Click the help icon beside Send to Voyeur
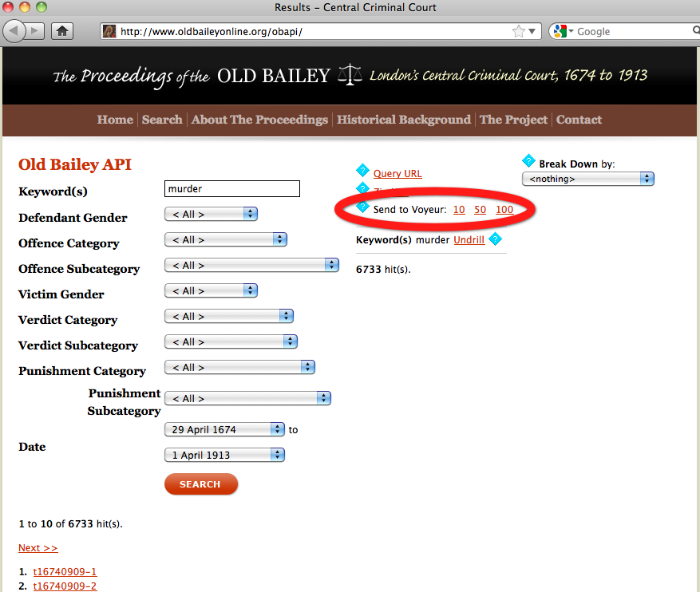Image resolution: width=700 pixels, height=592 pixels. pyautogui.click(x=362, y=207)
